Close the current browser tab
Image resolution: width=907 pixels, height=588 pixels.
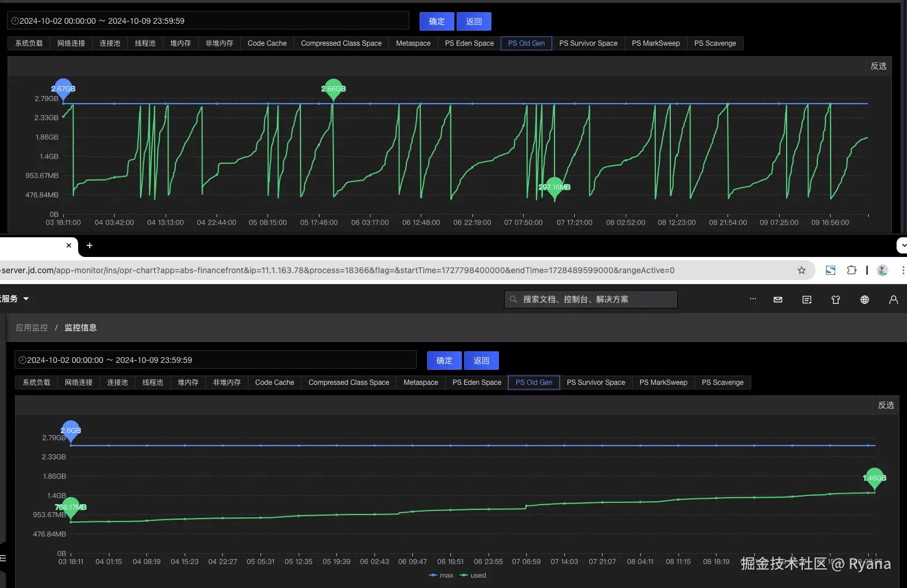pos(69,245)
